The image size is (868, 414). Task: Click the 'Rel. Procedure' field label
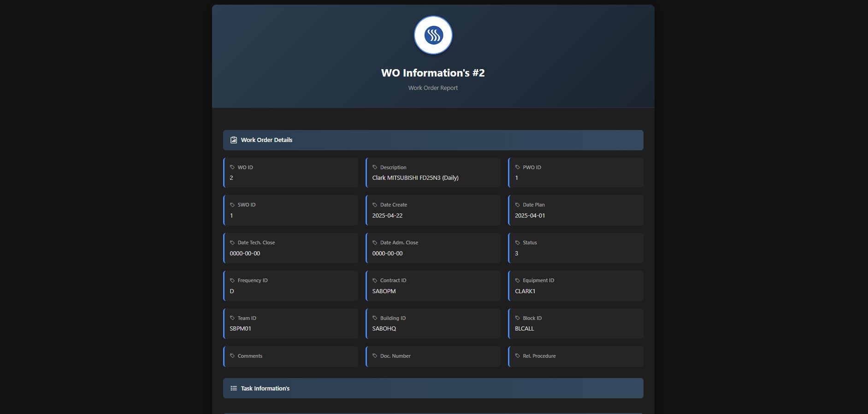(539, 356)
